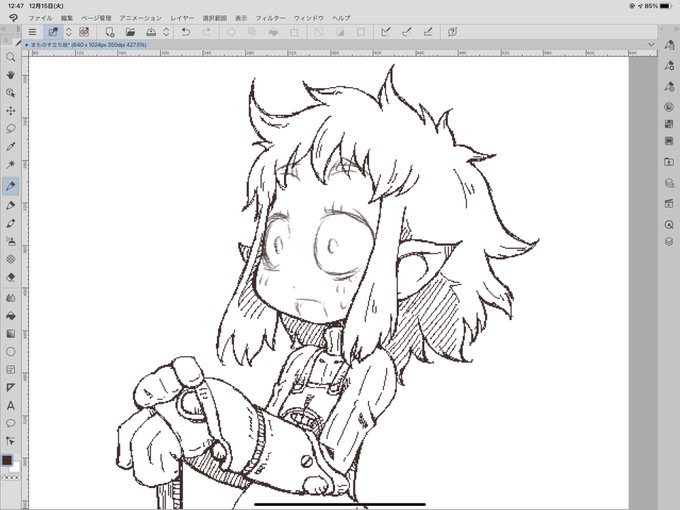The height and width of the screenshot is (510, 680).
Task: Open the Color Wheel palette icon
Action: click(x=669, y=107)
